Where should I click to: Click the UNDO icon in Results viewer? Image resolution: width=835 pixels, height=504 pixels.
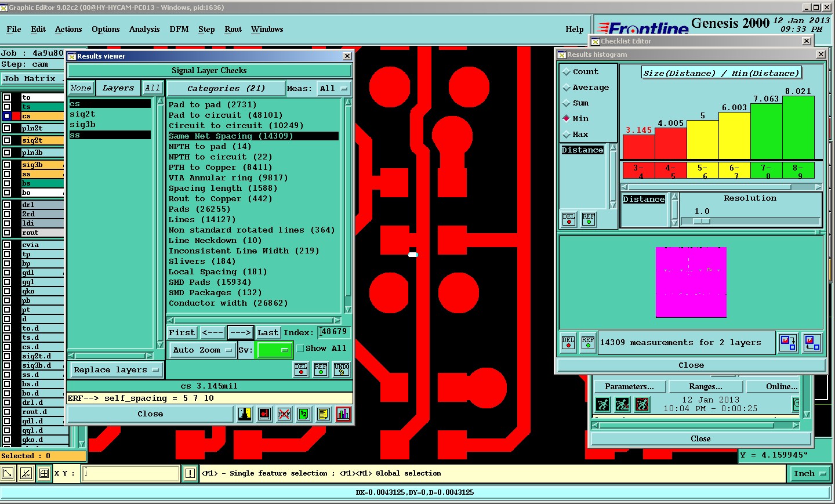click(342, 369)
